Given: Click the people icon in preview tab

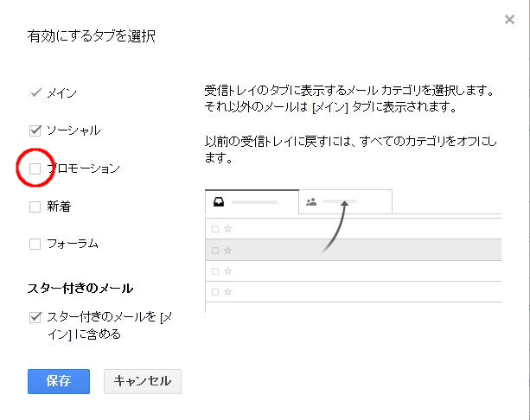Looking at the screenshot, I should [311, 201].
